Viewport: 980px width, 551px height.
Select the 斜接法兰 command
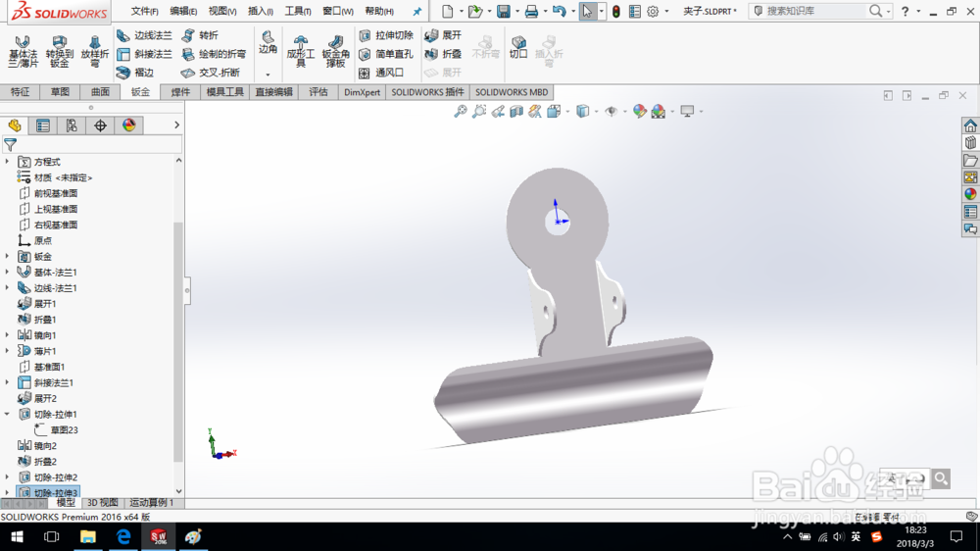pyautogui.click(x=144, y=54)
